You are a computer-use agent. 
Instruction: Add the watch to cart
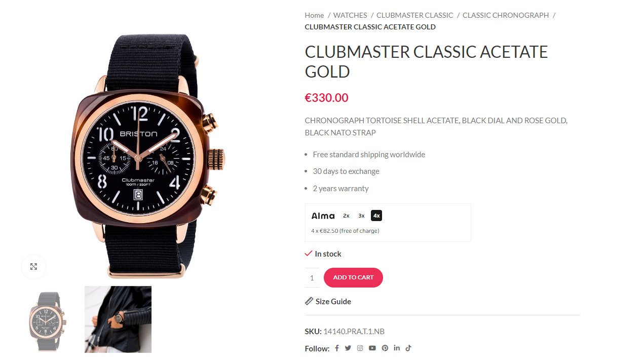pos(353,277)
